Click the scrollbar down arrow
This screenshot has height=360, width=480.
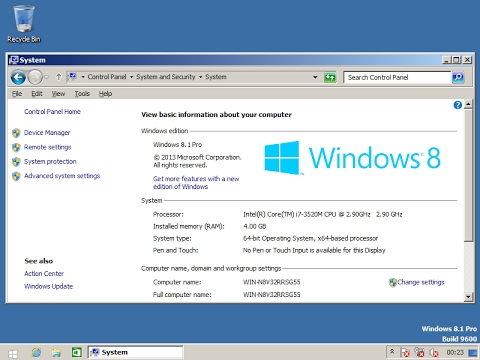coord(468,296)
